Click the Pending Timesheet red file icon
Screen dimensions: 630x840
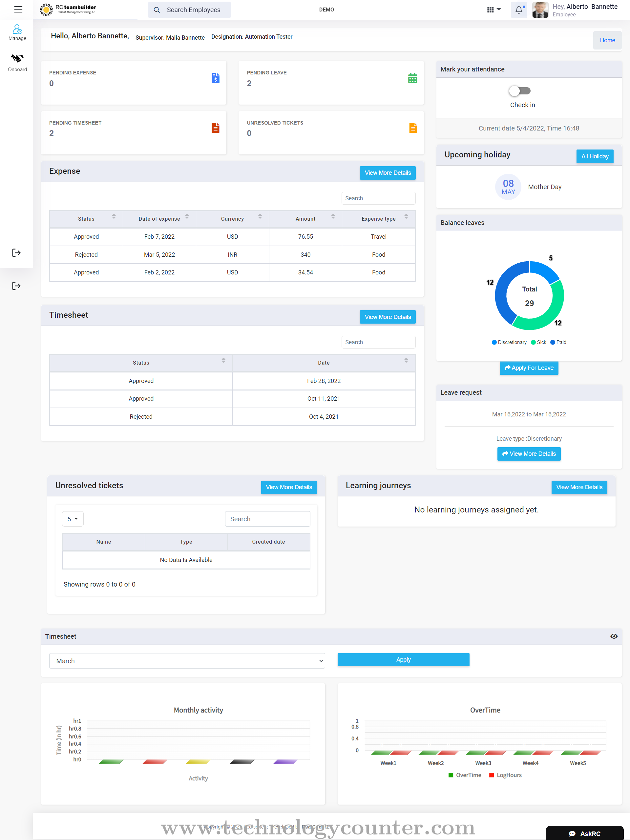click(216, 128)
